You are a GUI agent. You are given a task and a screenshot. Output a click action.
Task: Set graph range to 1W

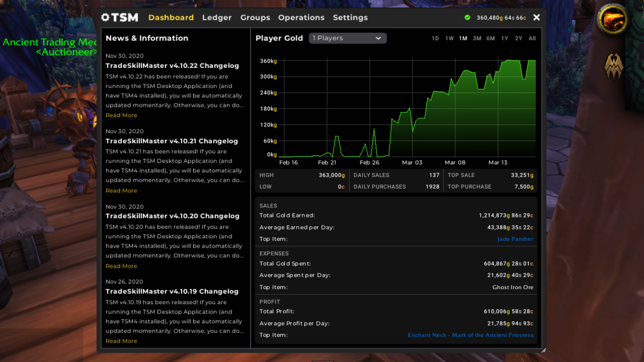pyautogui.click(x=449, y=38)
